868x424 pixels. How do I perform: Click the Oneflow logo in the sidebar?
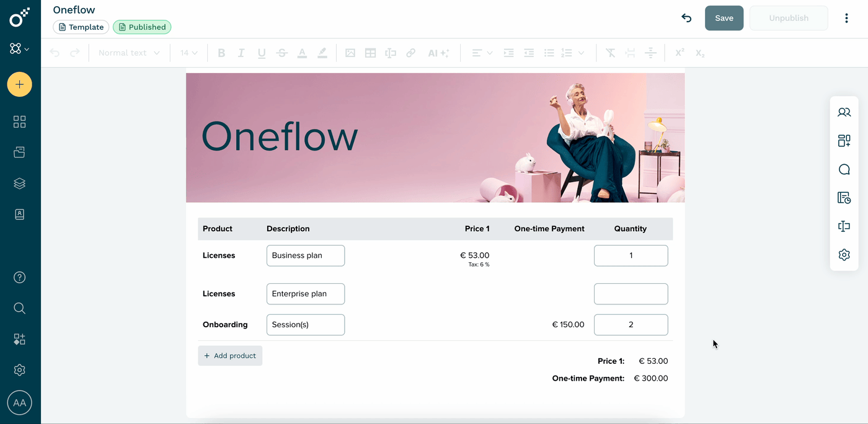[x=19, y=17]
